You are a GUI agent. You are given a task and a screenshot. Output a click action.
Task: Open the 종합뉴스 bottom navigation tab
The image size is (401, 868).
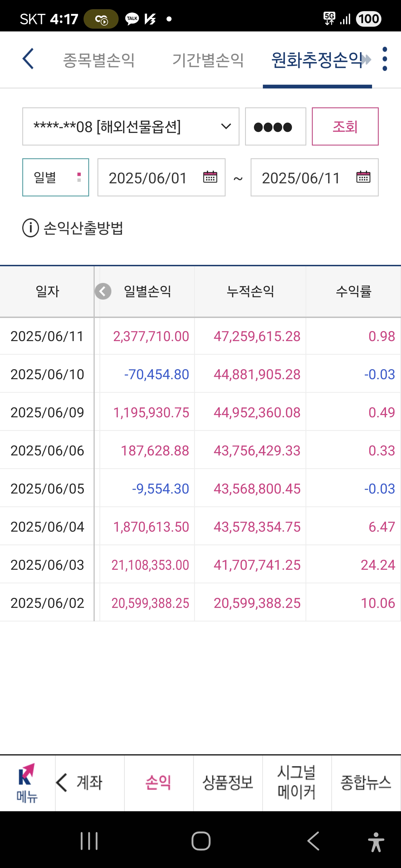pos(366,783)
